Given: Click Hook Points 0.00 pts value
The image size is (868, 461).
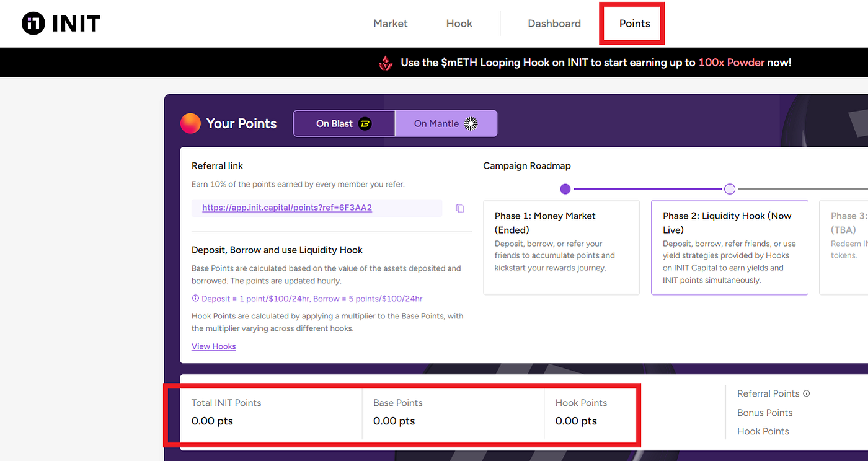Looking at the screenshot, I should pyautogui.click(x=576, y=421).
